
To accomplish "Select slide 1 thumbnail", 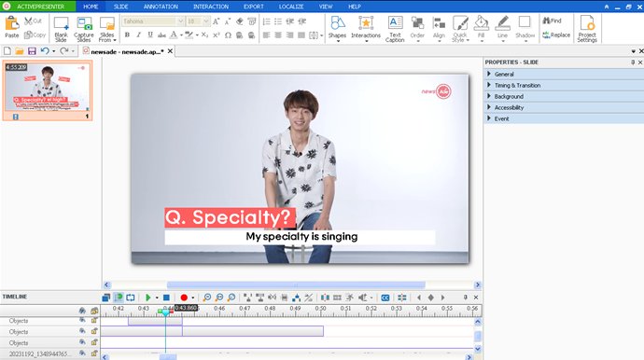I will 48,90.
